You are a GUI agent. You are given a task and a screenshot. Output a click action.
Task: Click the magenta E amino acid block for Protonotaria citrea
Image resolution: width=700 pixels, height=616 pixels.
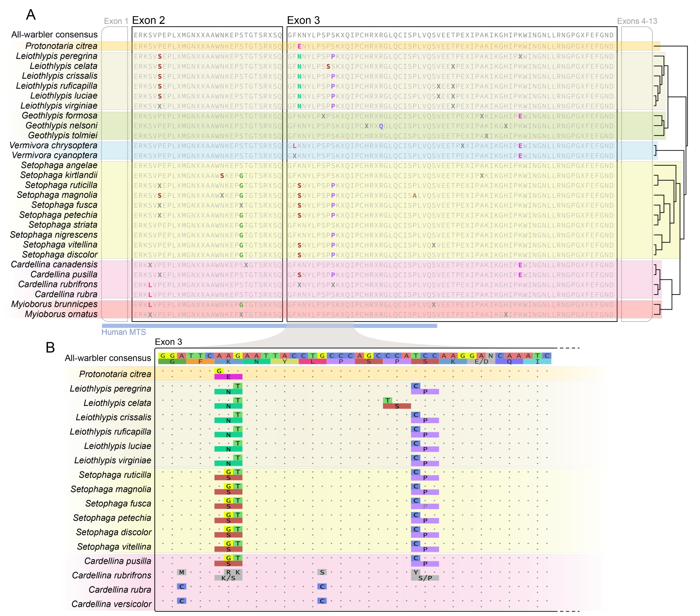coord(228,377)
